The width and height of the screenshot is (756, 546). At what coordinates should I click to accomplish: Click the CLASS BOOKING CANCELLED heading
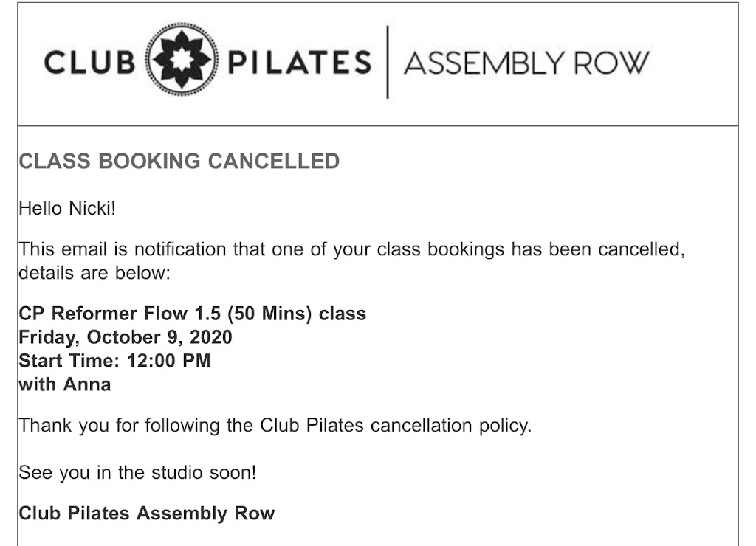(179, 162)
